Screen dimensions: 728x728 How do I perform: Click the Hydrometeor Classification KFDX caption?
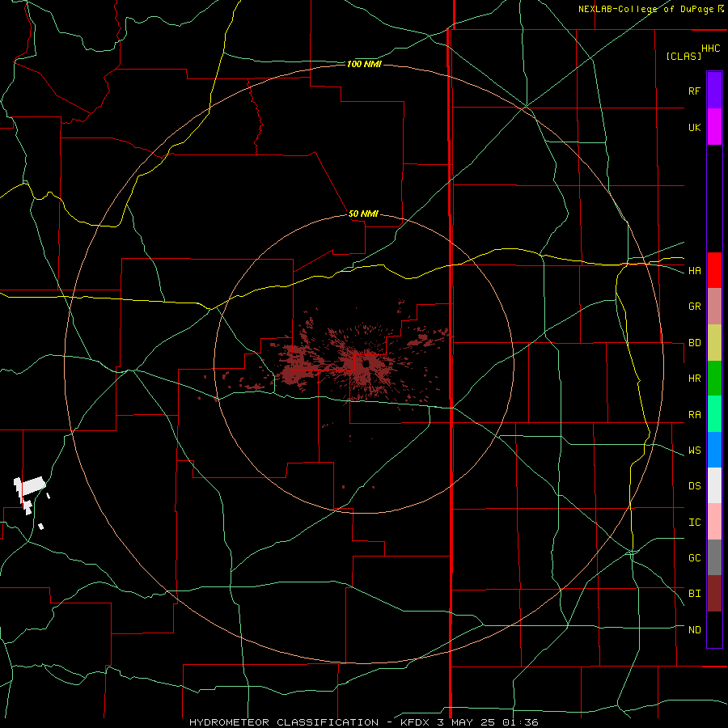tap(364, 722)
